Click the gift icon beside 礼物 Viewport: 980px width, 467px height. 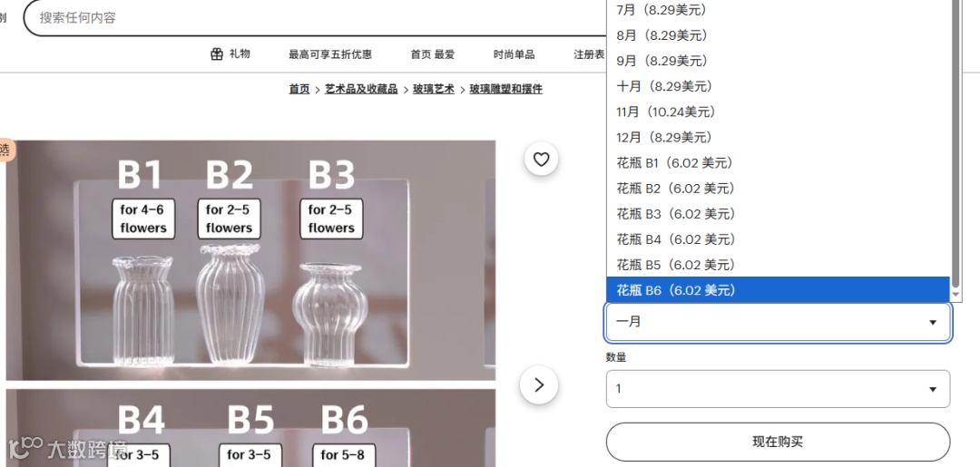217,54
